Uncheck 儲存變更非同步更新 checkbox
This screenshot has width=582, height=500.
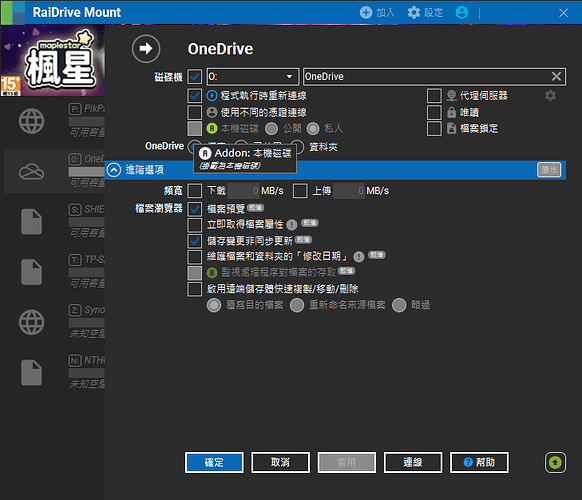pos(195,241)
